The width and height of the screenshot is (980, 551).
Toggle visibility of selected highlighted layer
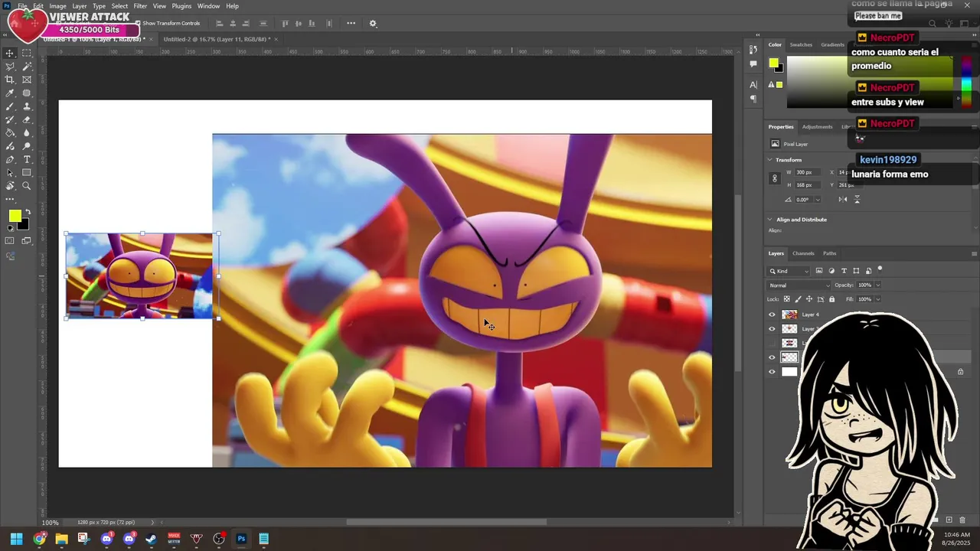pyautogui.click(x=772, y=357)
